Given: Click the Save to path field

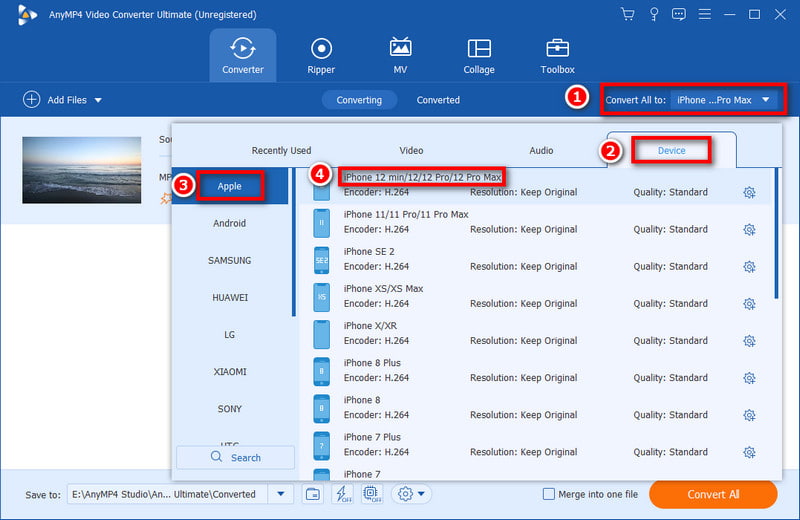Looking at the screenshot, I should click(x=167, y=494).
